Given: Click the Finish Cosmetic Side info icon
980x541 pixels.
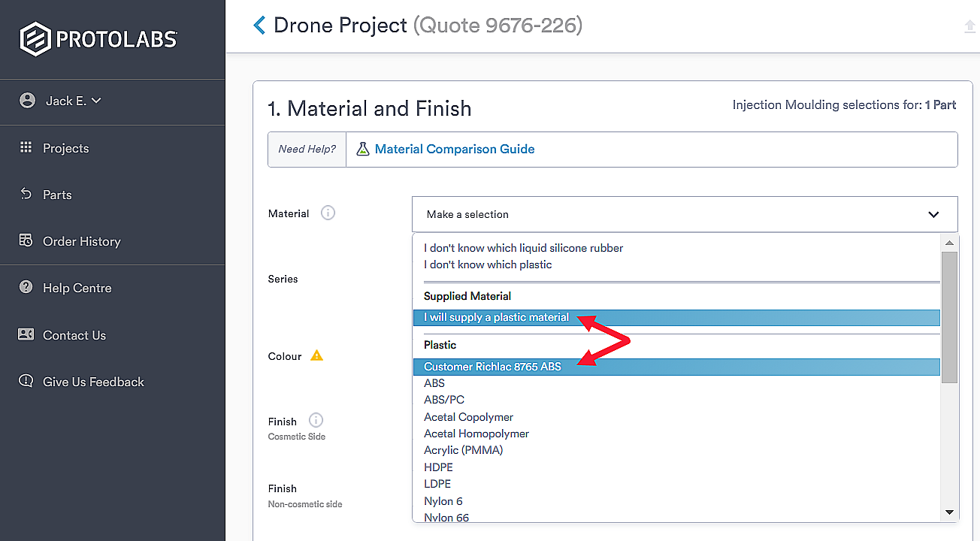Looking at the screenshot, I should pos(316,420).
